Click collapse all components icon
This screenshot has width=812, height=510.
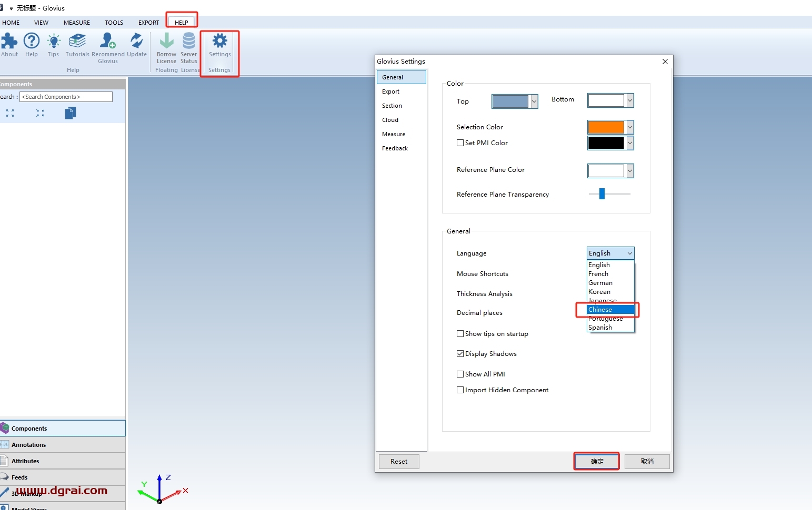pos(41,113)
